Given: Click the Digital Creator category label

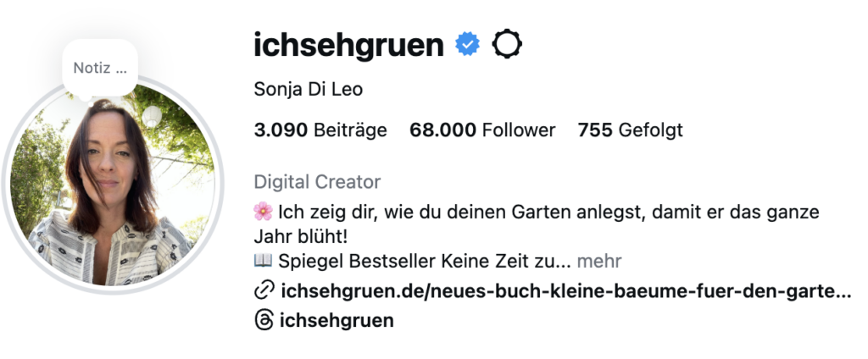Looking at the screenshot, I should click(x=317, y=182).
